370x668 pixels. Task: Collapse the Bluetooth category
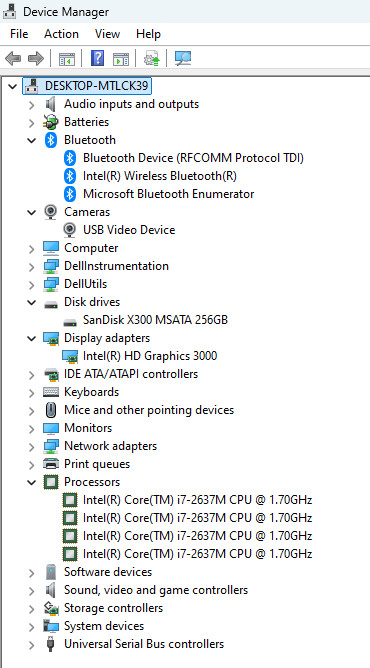tap(32, 140)
